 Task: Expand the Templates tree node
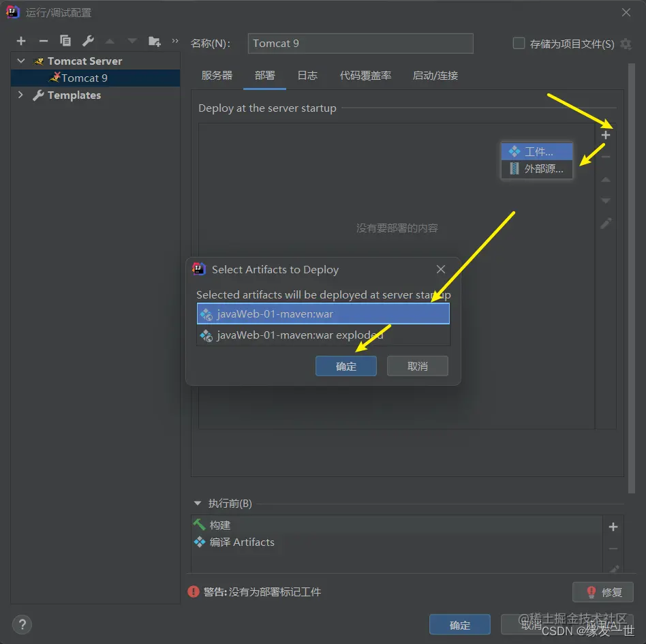point(20,95)
